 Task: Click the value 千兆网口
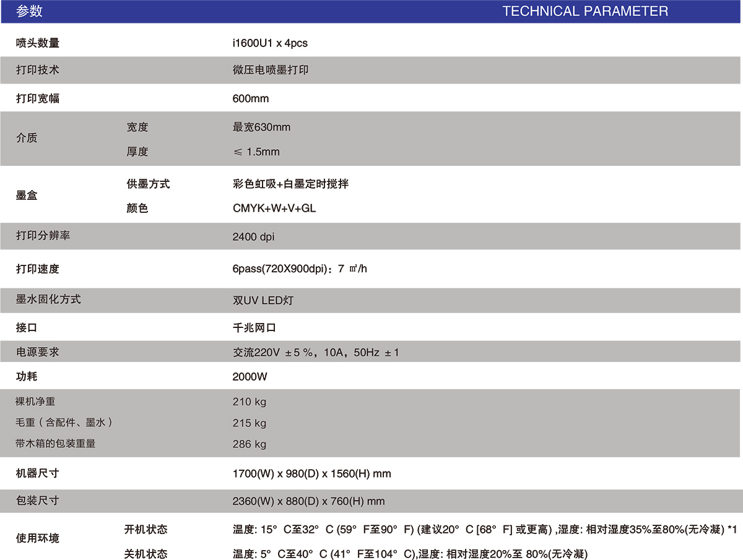click(x=254, y=328)
